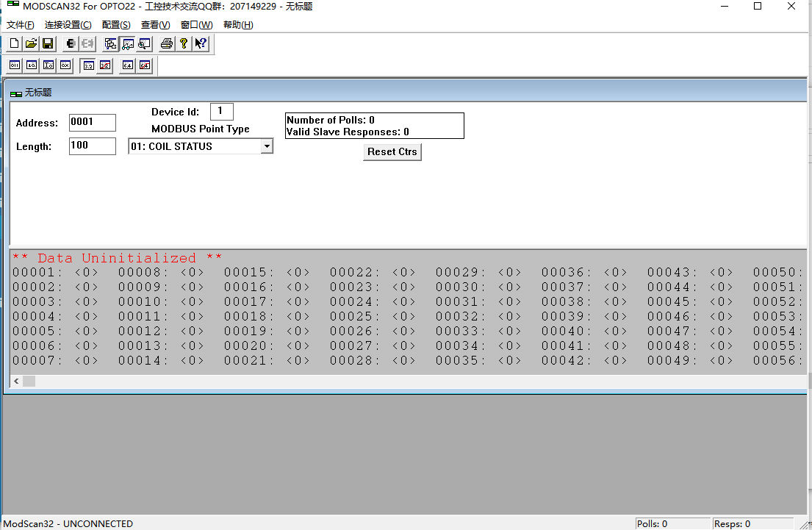Select the binary (011) display format icon
Screen dimensions: 812x530
coord(14,65)
